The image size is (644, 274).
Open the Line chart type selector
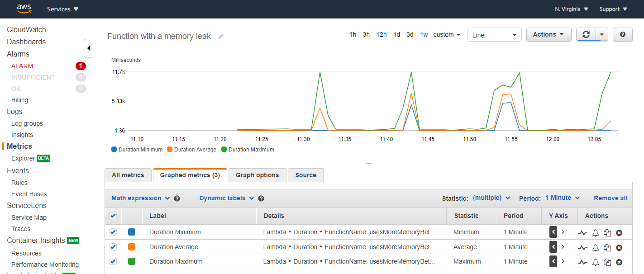tap(494, 34)
